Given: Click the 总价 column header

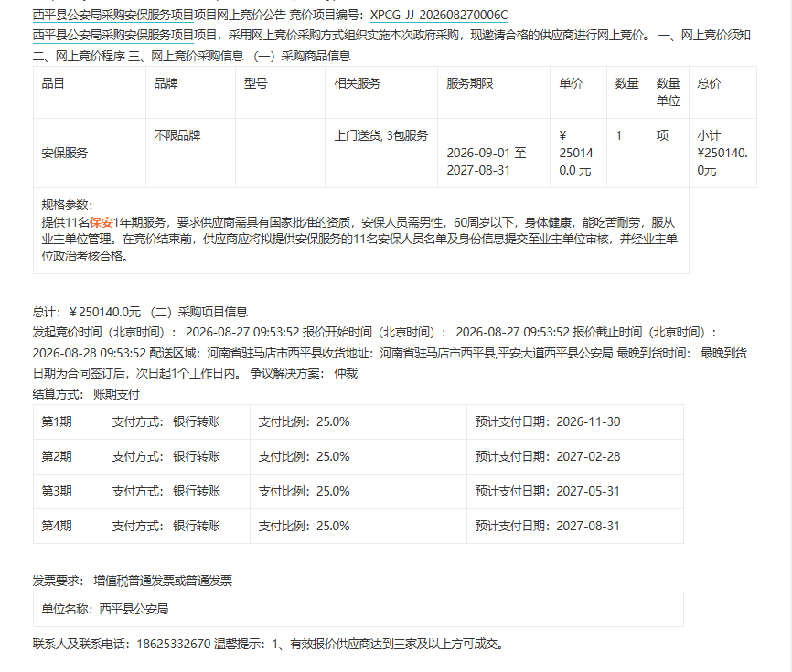Looking at the screenshot, I should [x=709, y=83].
